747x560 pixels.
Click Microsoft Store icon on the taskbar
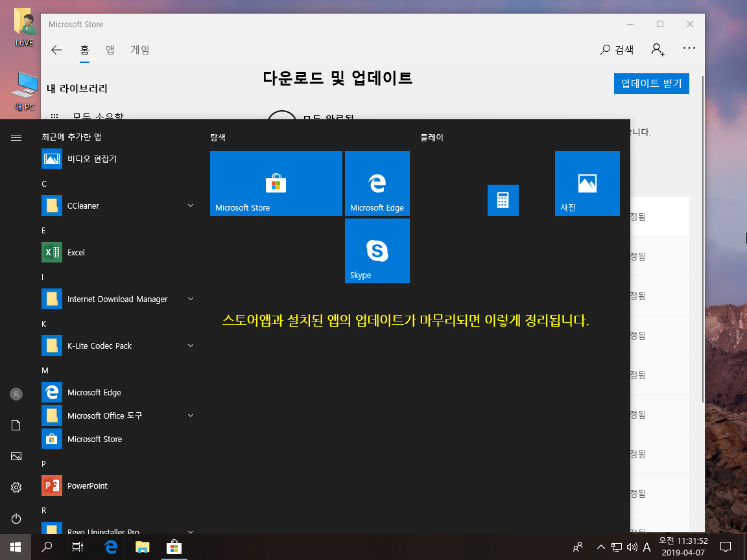(x=174, y=547)
